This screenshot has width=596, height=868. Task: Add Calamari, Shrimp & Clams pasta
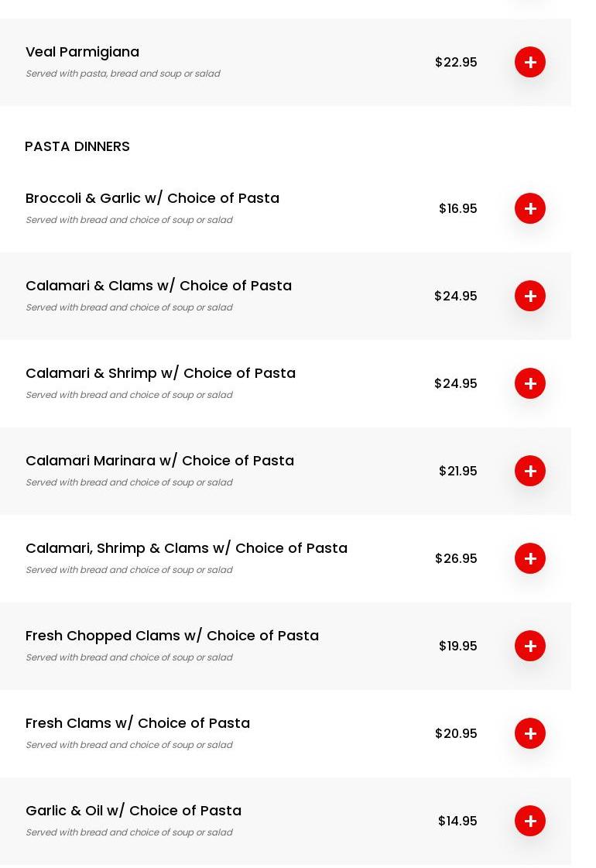pos(530,558)
